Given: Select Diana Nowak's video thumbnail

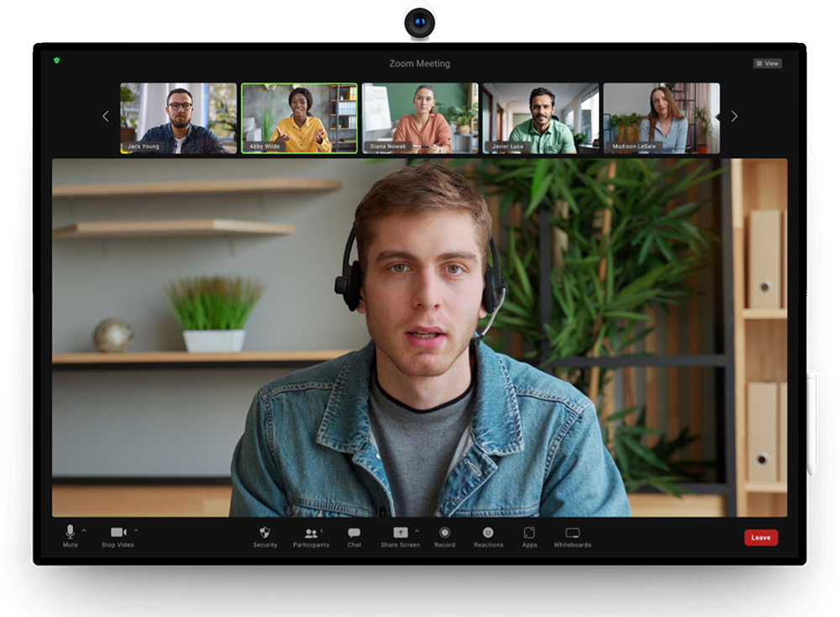Looking at the screenshot, I should click(x=420, y=118).
